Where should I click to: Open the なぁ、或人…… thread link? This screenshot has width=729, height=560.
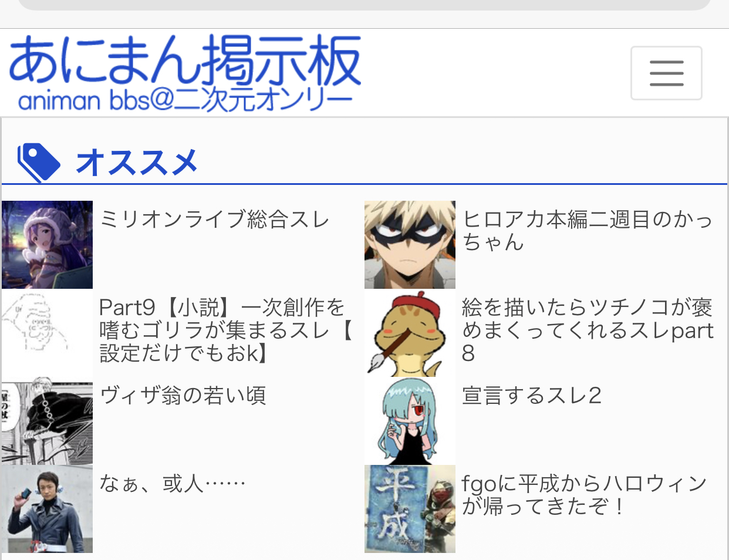point(173,483)
